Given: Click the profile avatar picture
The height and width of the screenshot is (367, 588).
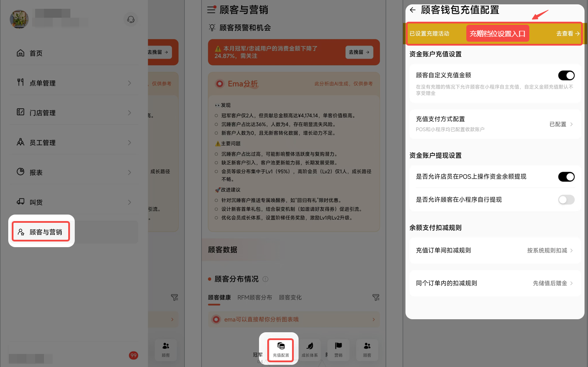Looking at the screenshot, I should [x=19, y=20].
